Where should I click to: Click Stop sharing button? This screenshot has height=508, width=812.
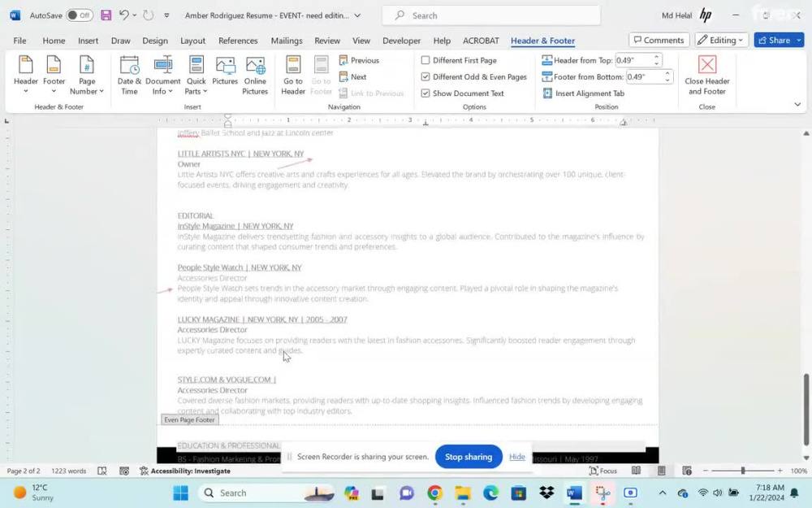tap(469, 457)
